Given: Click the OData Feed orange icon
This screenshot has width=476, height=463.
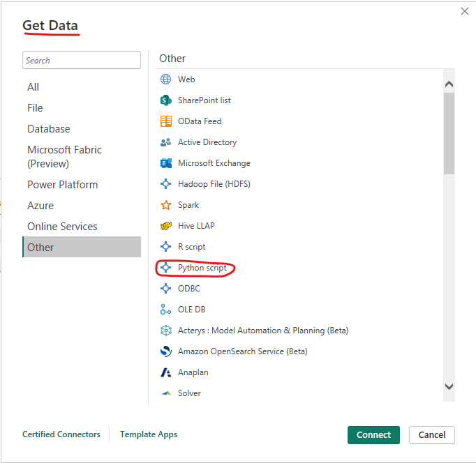Looking at the screenshot, I should 165,121.
